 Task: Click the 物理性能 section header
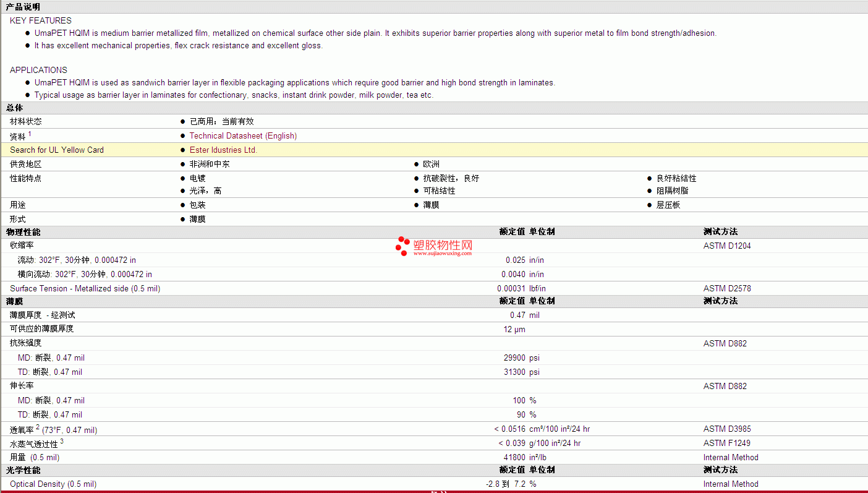(x=23, y=232)
